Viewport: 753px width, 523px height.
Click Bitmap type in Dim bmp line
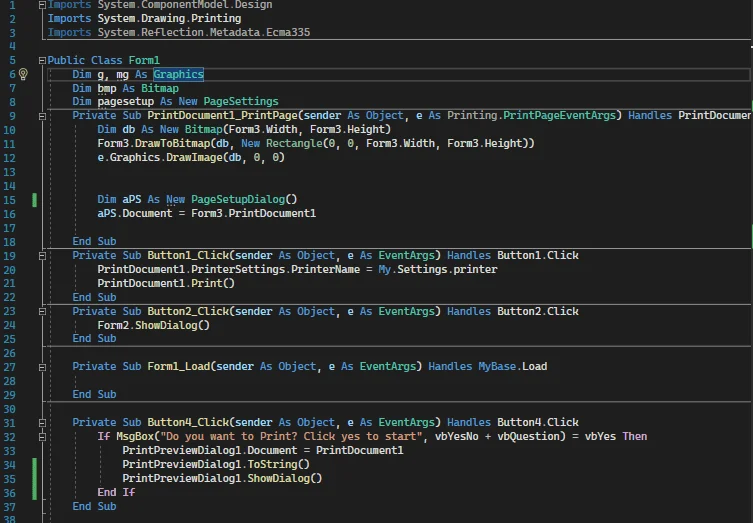(160, 88)
